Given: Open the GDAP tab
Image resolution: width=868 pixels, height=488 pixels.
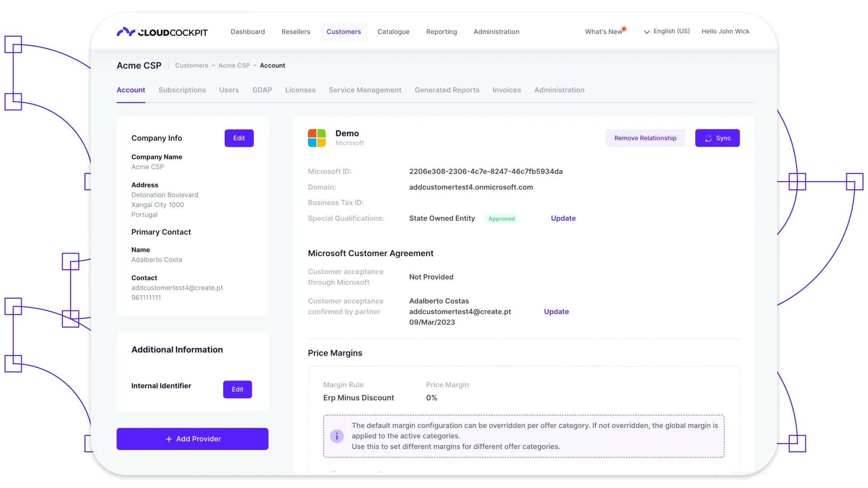Looking at the screenshot, I should tap(262, 90).
